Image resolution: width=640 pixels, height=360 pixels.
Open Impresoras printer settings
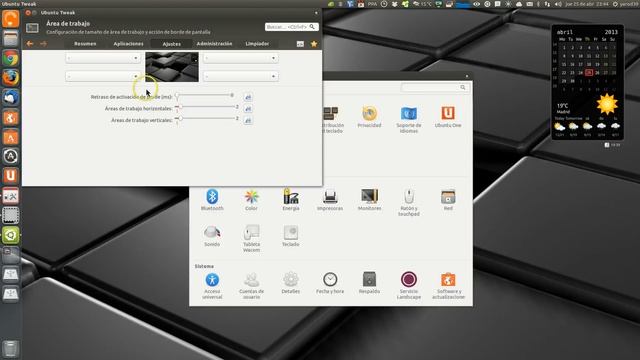click(x=330, y=197)
